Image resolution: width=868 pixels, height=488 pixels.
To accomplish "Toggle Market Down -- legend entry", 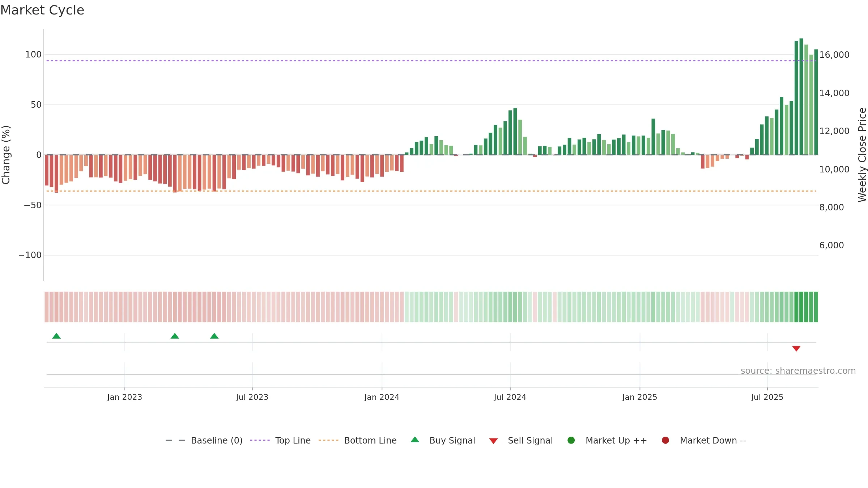I will [704, 440].
